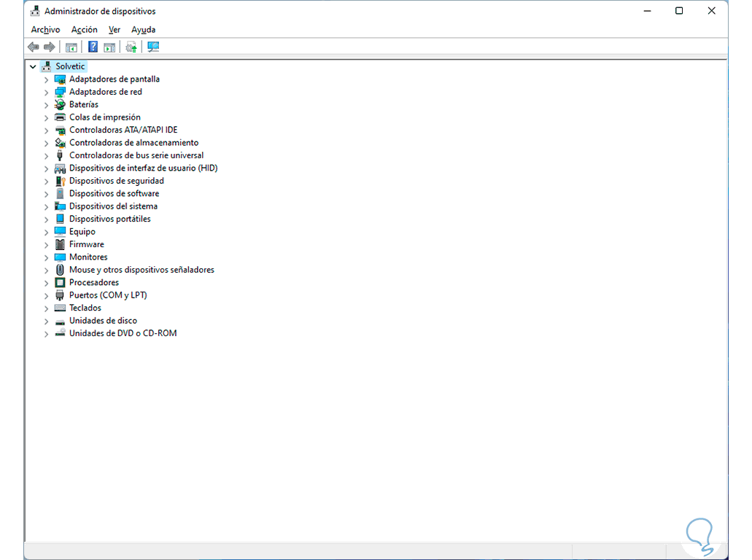Screen dimensions: 752x560
Task: Expand Controladoras de bus serie universal
Action: [46, 156]
